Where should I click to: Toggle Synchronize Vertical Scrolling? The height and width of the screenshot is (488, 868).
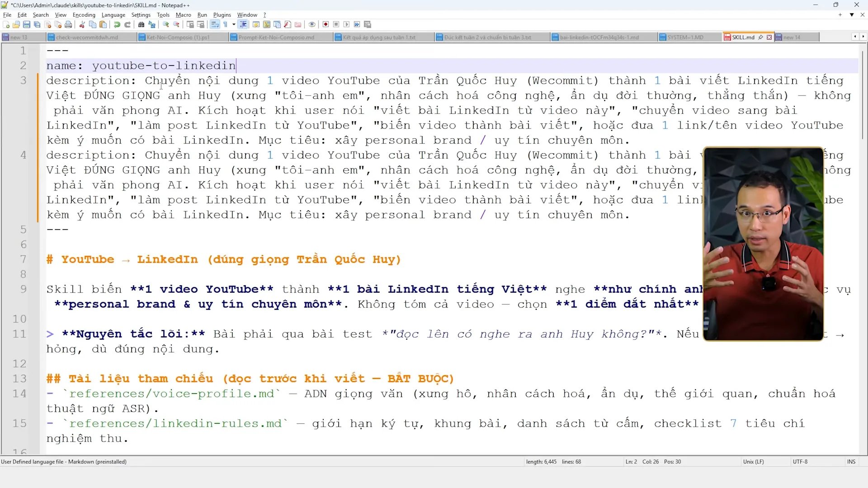[190, 24]
